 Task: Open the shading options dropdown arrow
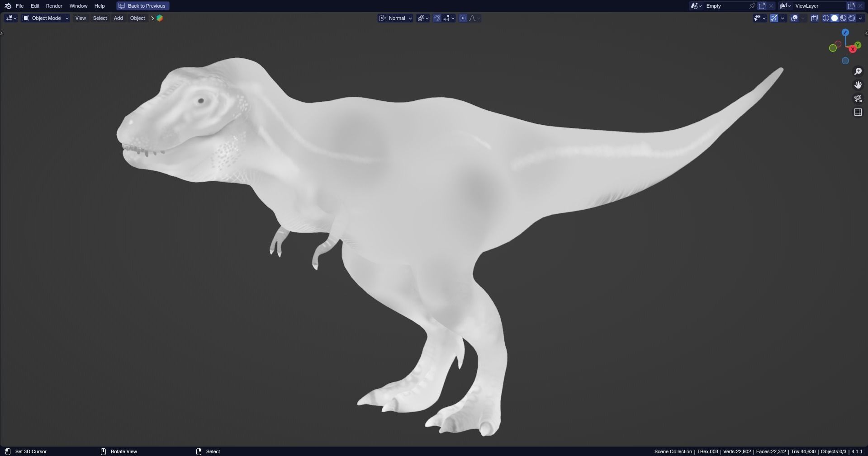click(x=860, y=18)
